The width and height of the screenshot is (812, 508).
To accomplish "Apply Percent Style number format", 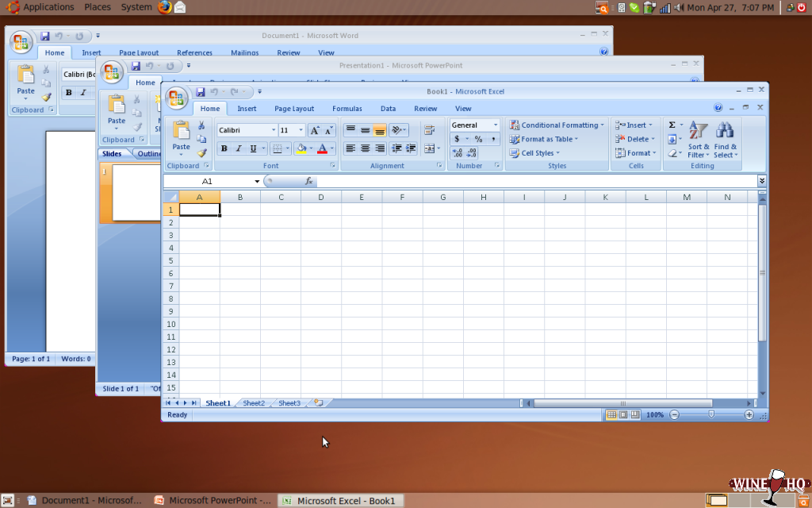I will coord(478,139).
